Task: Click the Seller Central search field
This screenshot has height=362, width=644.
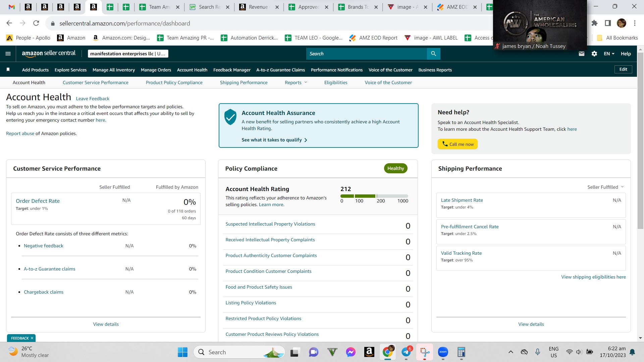Action: [366, 54]
